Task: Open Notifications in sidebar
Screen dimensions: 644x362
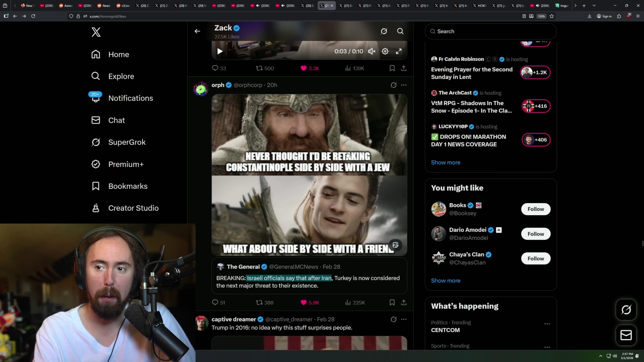Action: point(130,98)
